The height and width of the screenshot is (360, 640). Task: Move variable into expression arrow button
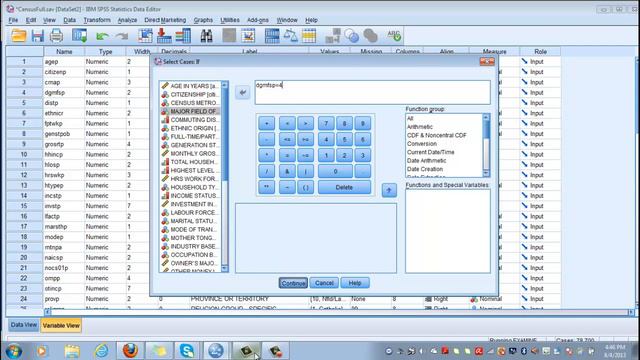242,92
